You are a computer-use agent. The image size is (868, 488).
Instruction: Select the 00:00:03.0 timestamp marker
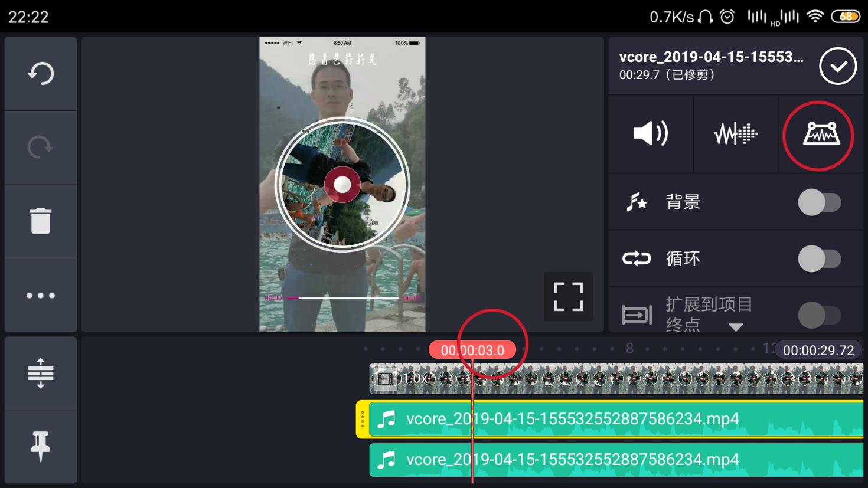point(472,349)
